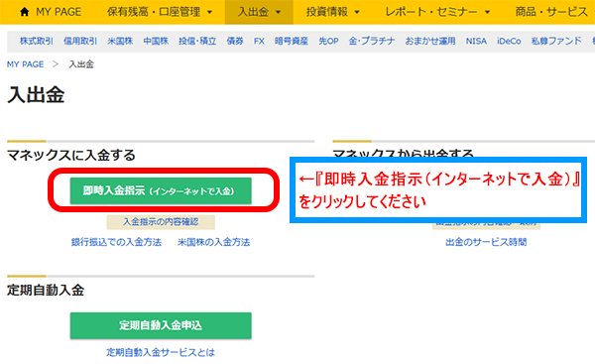Click the 入金指示の内容確認 button
Screen dimensions: 595x364
pos(161,222)
